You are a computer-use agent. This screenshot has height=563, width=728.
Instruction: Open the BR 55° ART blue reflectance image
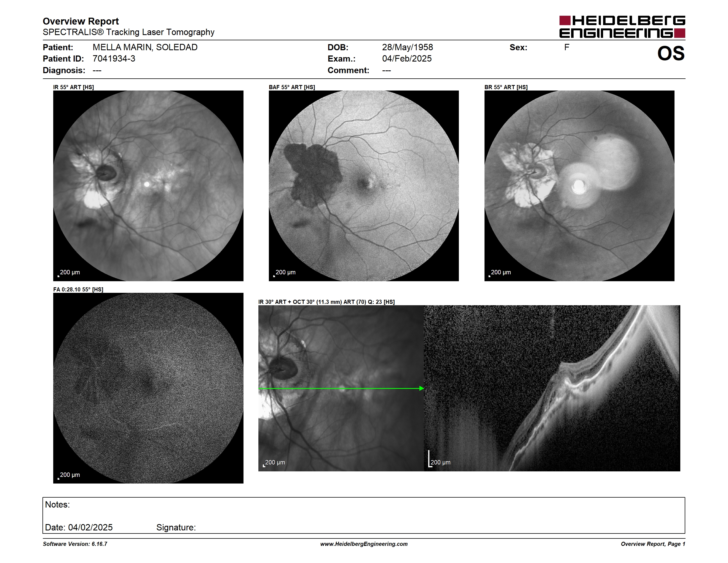click(579, 186)
